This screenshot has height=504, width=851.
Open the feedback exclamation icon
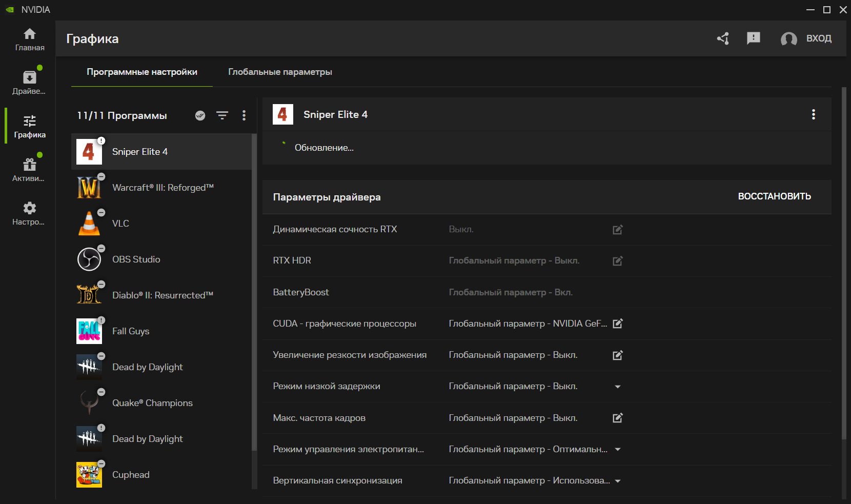pos(754,38)
